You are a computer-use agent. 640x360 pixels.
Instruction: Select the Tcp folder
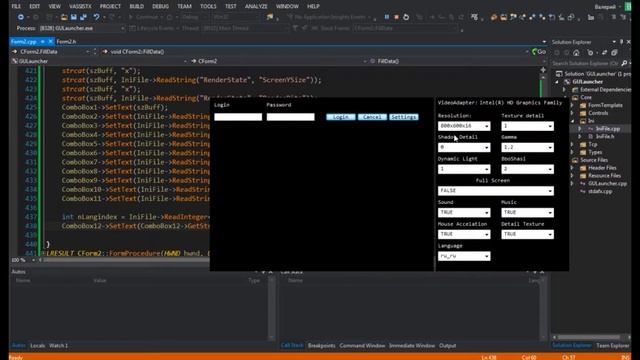[x=593, y=144]
